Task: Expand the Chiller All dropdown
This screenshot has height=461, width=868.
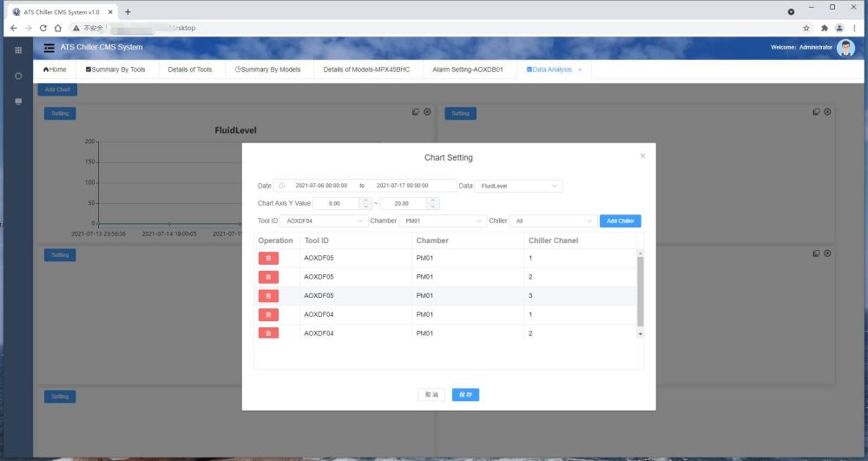Action: [x=553, y=221]
